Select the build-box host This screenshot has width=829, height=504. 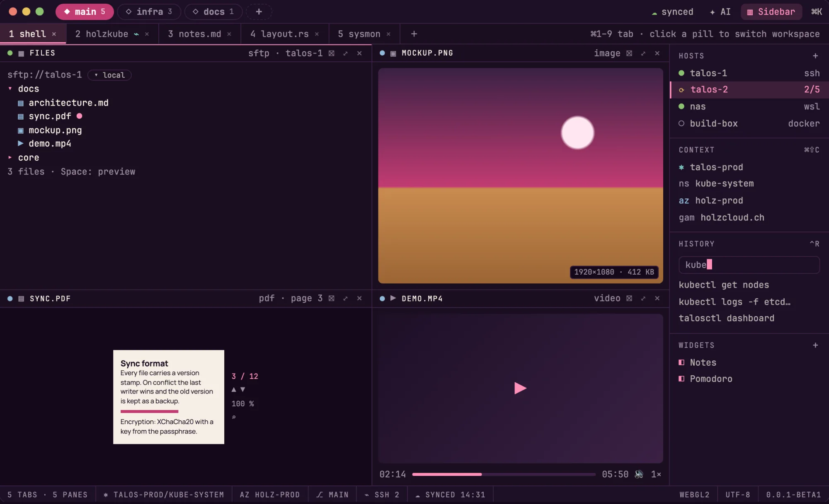click(749, 123)
